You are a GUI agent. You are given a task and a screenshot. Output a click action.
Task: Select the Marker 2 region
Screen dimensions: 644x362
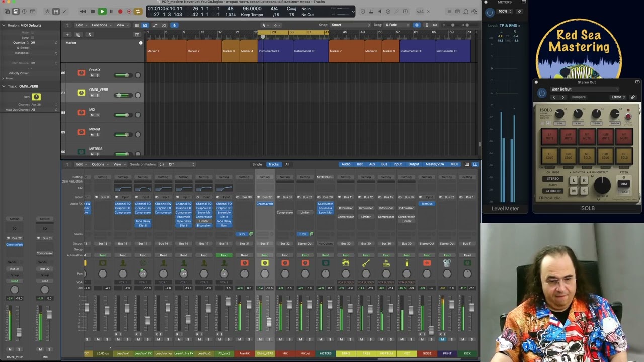[204, 51]
